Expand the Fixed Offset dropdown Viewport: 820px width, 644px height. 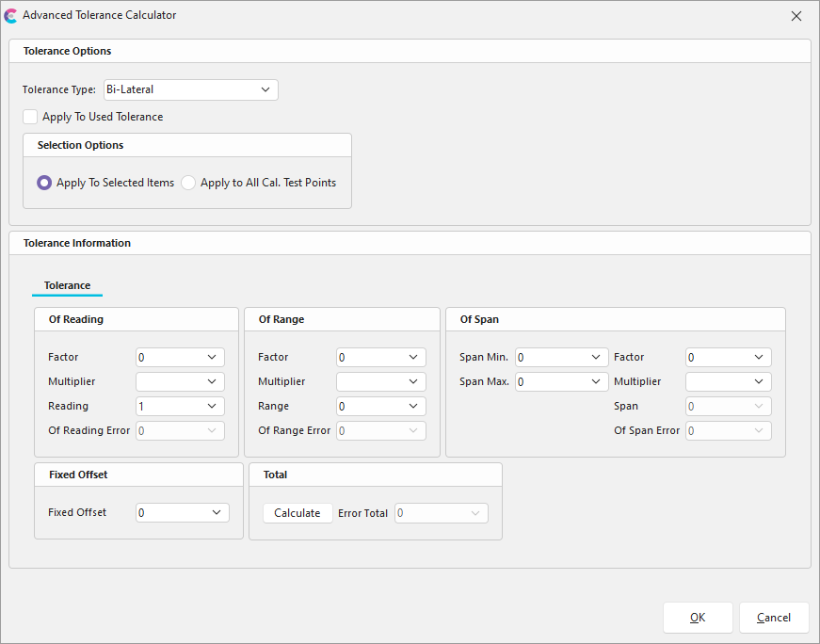182,512
